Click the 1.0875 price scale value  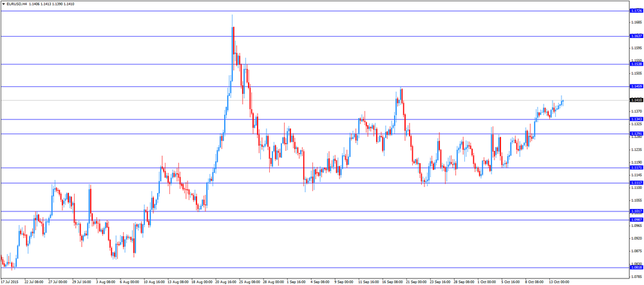tap(636, 251)
